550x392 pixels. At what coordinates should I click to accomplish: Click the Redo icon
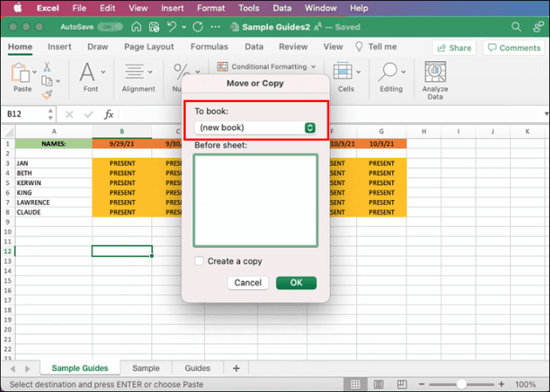(x=198, y=26)
